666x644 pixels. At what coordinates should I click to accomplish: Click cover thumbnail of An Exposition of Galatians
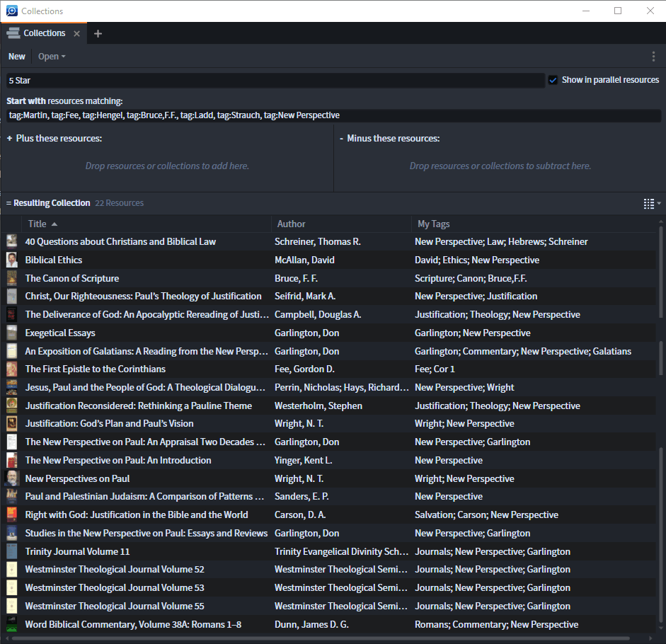tap(12, 351)
